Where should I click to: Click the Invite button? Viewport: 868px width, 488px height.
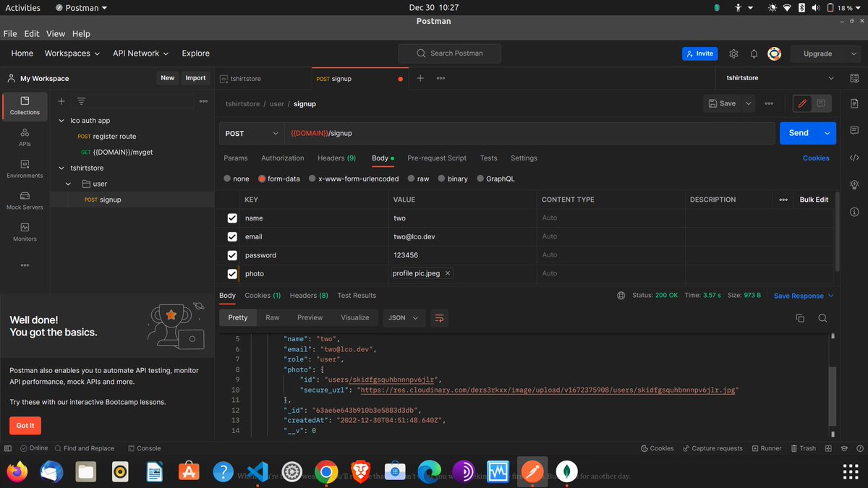[699, 53]
